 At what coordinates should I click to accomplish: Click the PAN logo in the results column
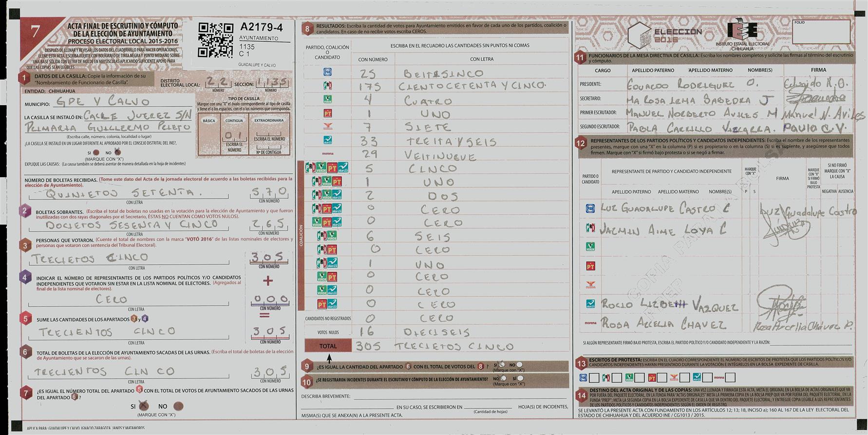pyautogui.click(x=328, y=72)
